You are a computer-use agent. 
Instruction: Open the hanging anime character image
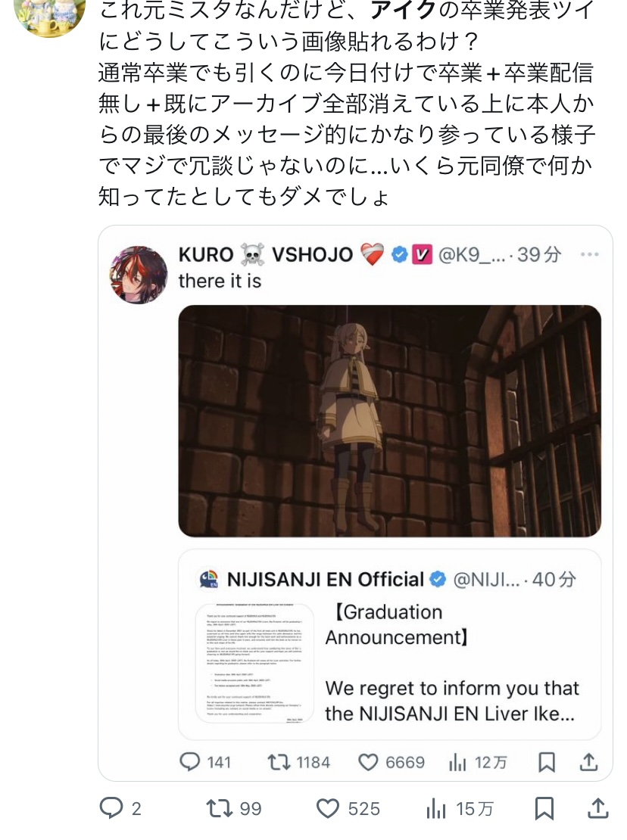[389, 421]
